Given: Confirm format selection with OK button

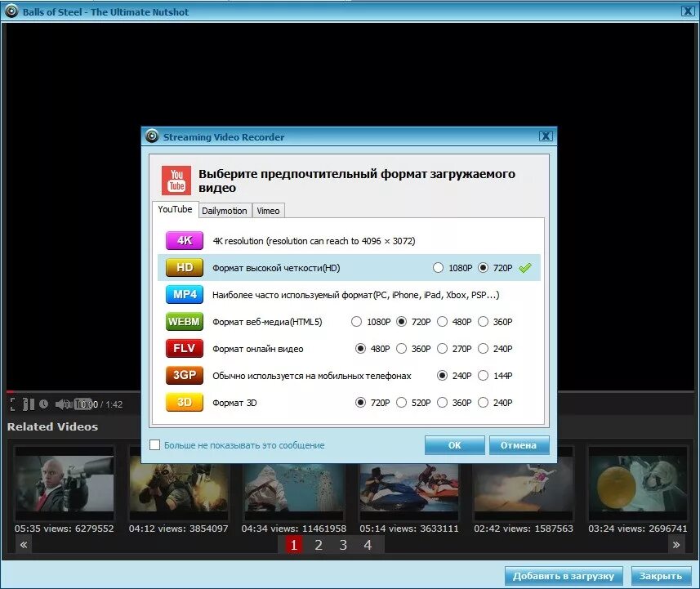Looking at the screenshot, I should (454, 444).
